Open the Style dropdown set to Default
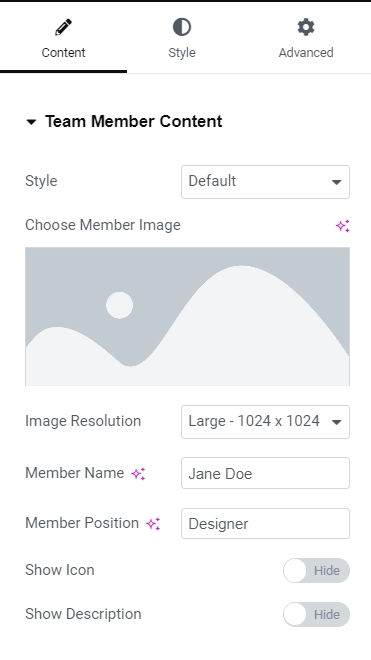 [x=265, y=182]
